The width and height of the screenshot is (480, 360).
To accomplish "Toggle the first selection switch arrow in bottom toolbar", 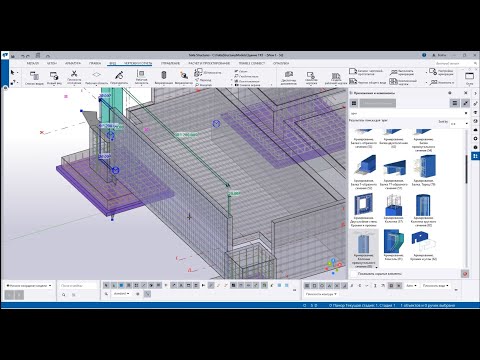I will (x=106, y=285).
